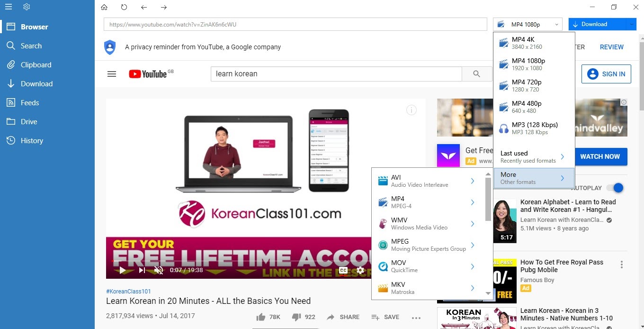Click the blue privacy shield icon
This screenshot has width=644, height=329.
[110, 47]
